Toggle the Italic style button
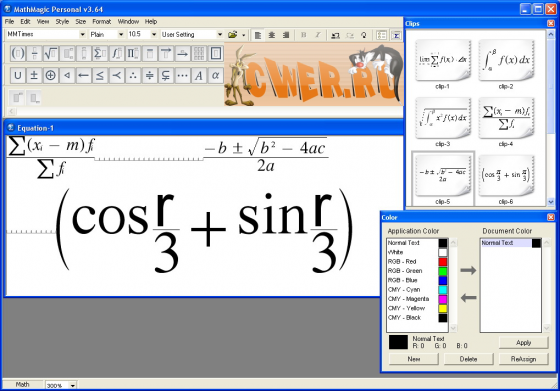Image resolution: width=560 pixels, height=391 pixels. pos(318,35)
